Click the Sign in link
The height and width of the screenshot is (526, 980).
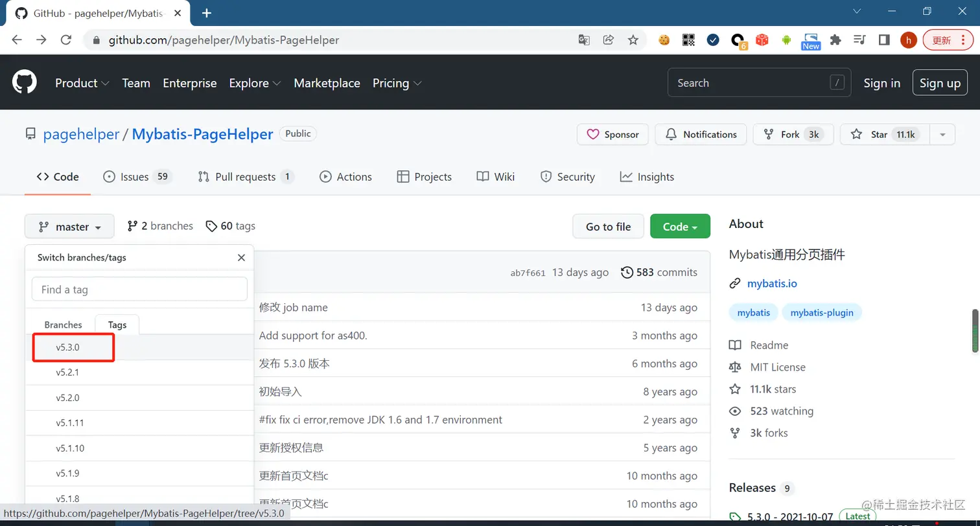coord(881,83)
